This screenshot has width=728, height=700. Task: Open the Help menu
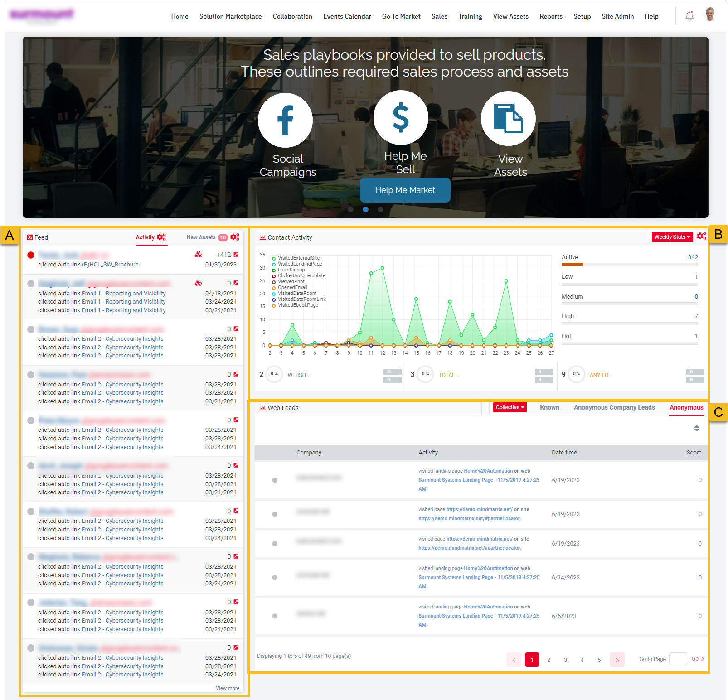(x=651, y=16)
